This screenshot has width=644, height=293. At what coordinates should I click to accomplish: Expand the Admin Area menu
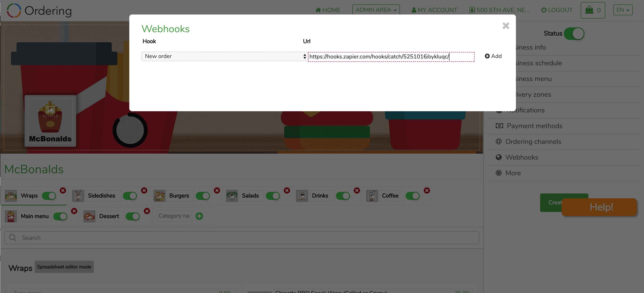[x=376, y=10]
